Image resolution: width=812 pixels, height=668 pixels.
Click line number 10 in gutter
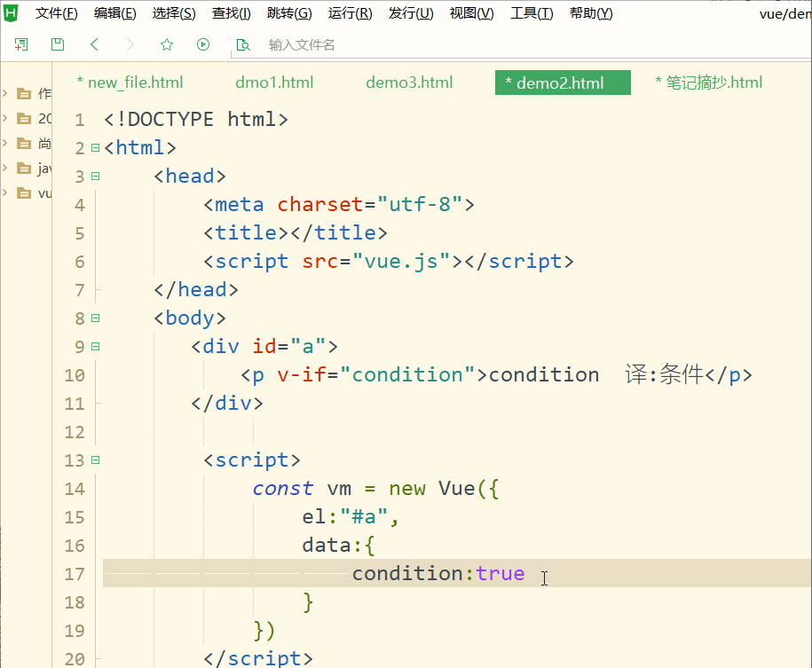pos(75,375)
